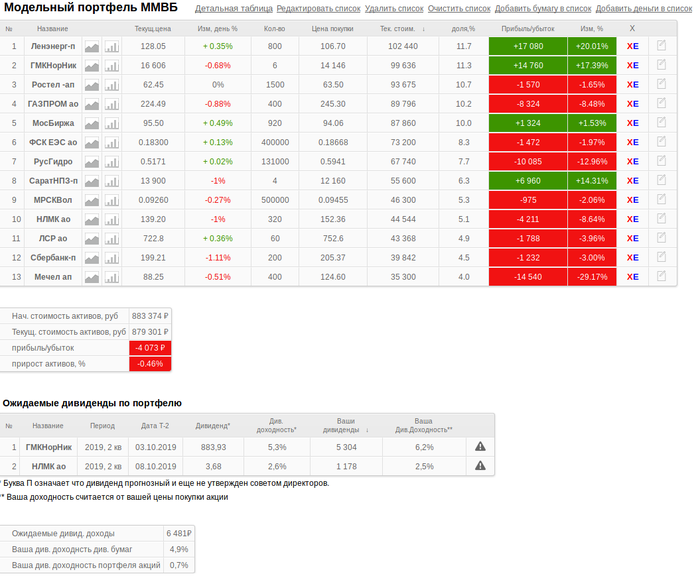Click edit note icon in МосБиржа row
The width and height of the screenshot is (700, 578).
coord(661,123)
